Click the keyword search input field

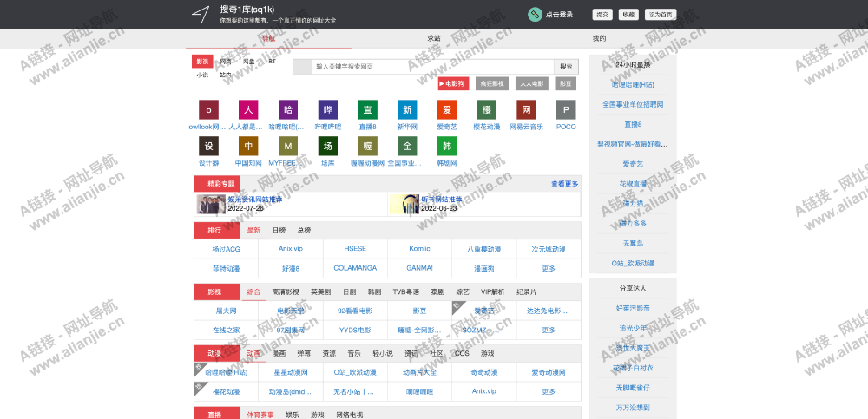pos(432,67)
